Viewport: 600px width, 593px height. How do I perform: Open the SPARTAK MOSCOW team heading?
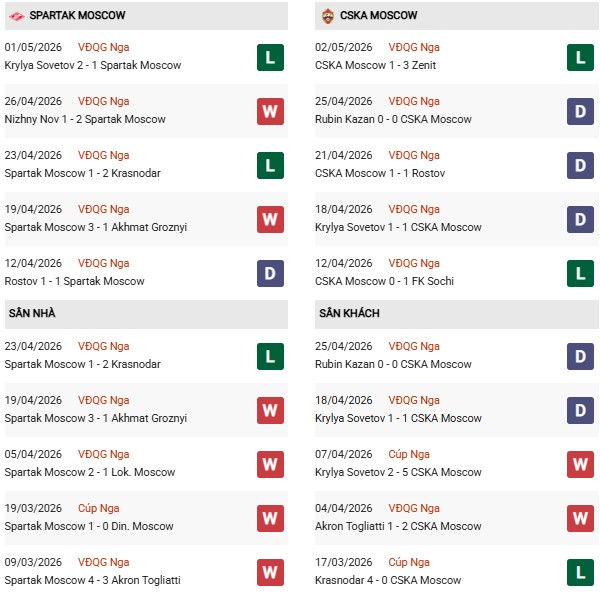(77, 15)
